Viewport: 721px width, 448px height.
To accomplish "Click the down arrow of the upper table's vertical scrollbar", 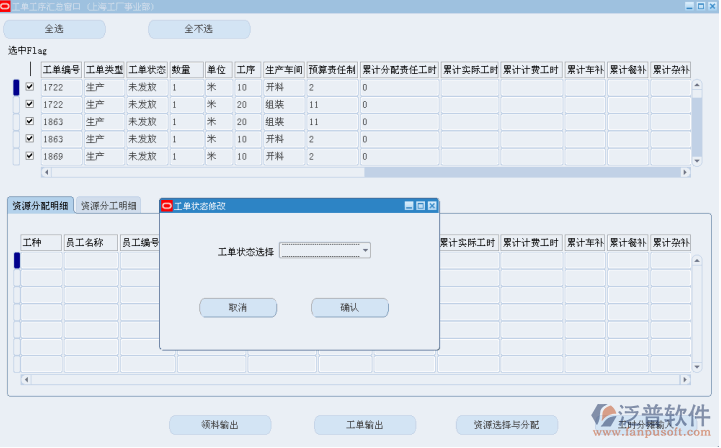I will click(697, 161).
